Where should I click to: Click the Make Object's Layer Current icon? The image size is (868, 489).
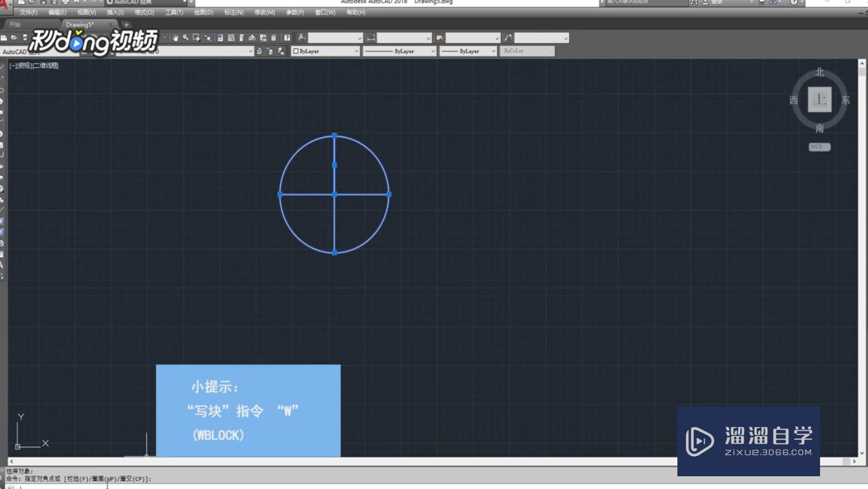tap(260, 52)
